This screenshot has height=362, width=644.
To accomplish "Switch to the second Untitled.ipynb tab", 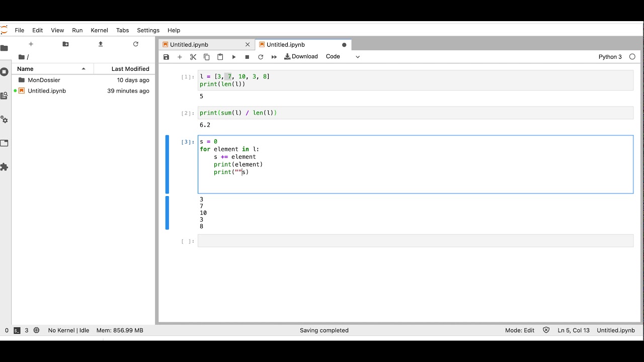I will pos(286,44).
